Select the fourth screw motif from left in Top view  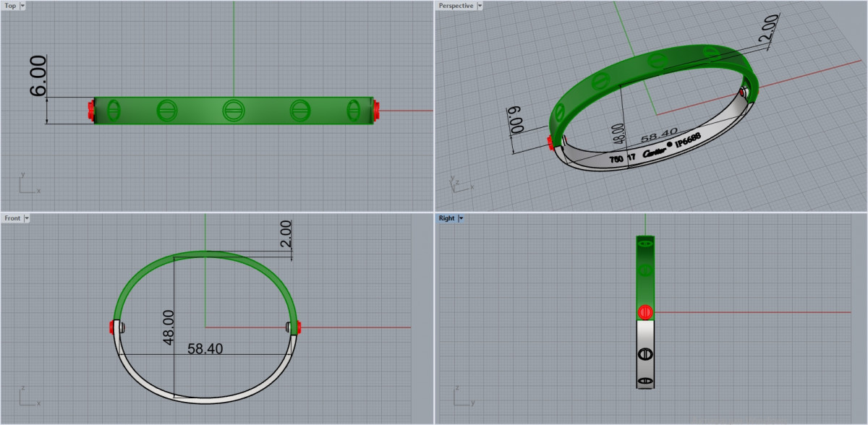[x=299, y=111]
